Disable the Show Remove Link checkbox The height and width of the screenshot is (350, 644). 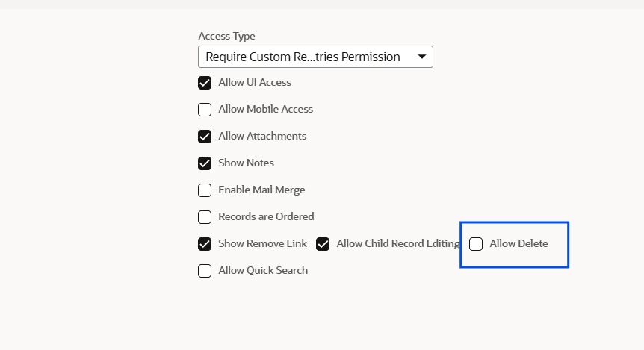(205, 244)
